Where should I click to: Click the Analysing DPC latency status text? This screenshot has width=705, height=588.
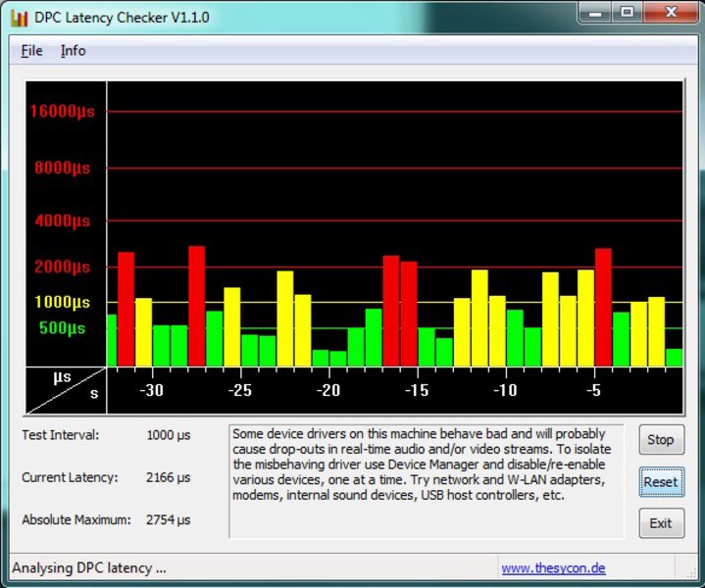pyautogui.click(x=89, y=568)
